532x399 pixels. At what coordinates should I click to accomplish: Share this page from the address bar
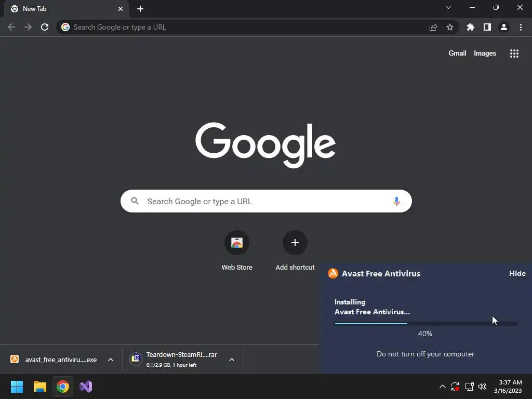[433, 28]
